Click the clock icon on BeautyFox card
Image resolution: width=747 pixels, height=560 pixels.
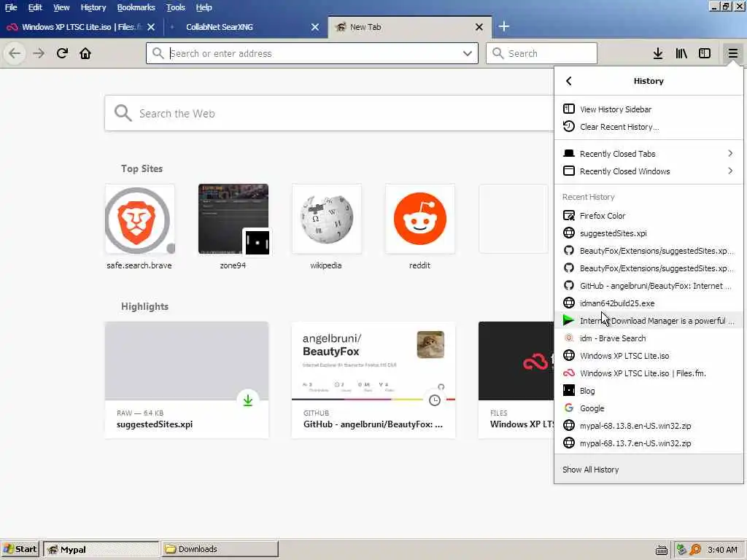point(435,400)
